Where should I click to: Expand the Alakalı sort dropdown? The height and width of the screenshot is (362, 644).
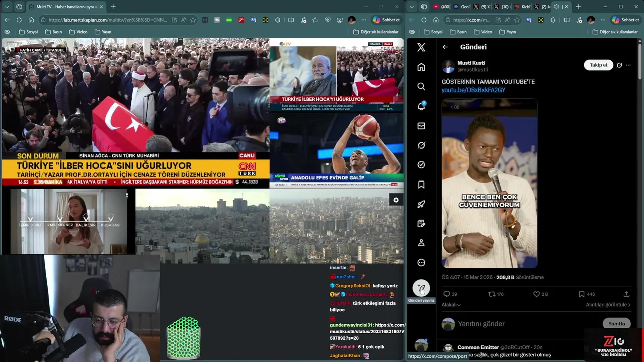[451, 305]
